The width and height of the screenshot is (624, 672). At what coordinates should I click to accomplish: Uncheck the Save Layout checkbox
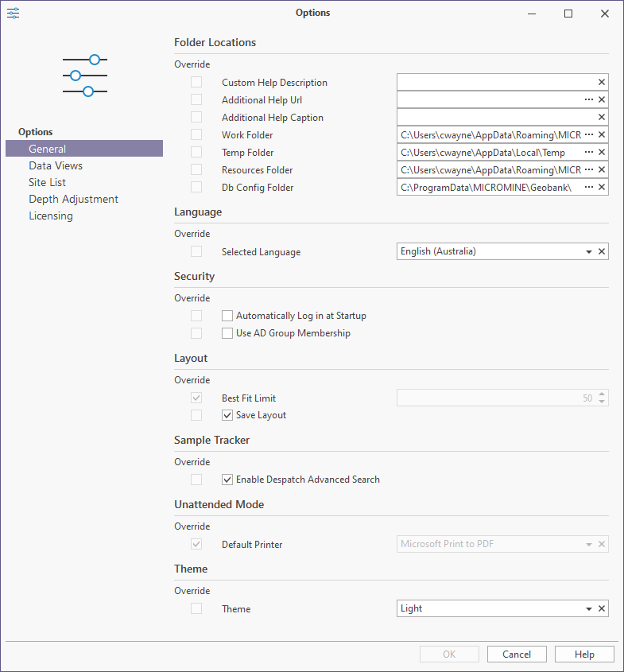[227, 415]
